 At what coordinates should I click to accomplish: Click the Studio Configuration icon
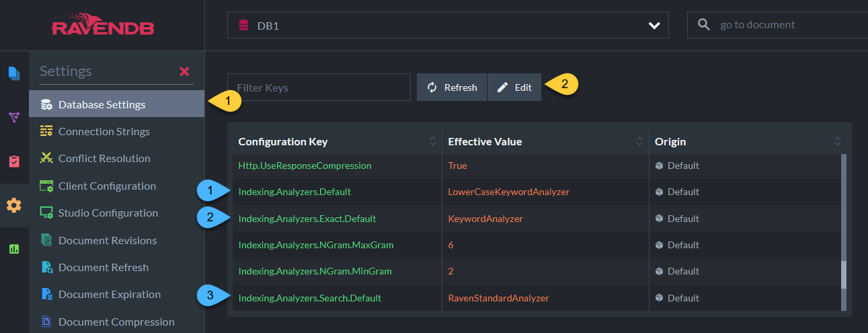coord(46,213)
